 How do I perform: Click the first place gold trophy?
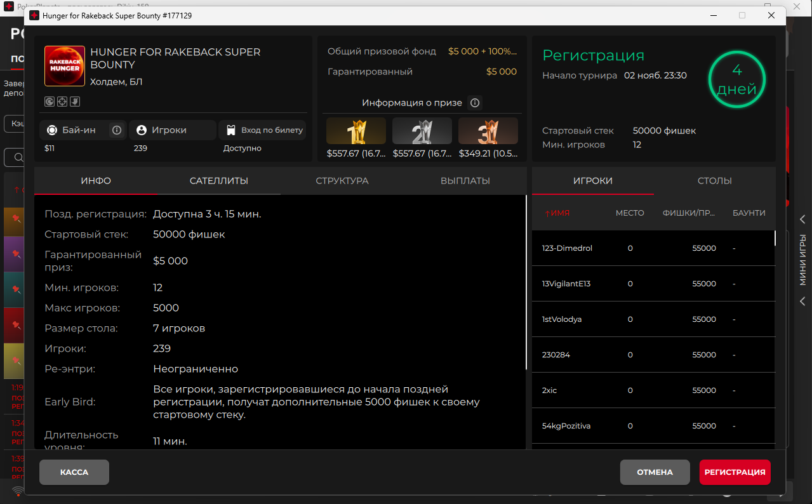click(x=356, y=131)
